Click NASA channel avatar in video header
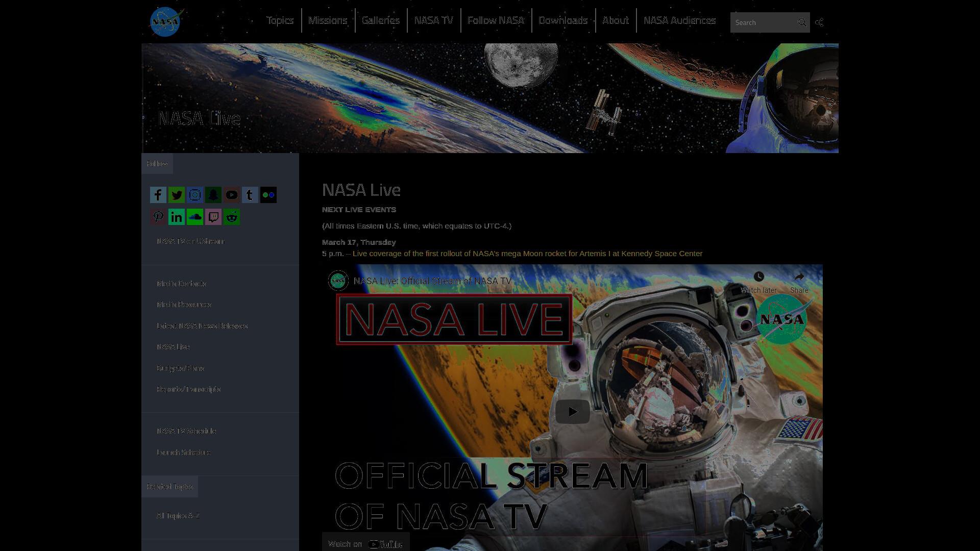 (338, 281)
